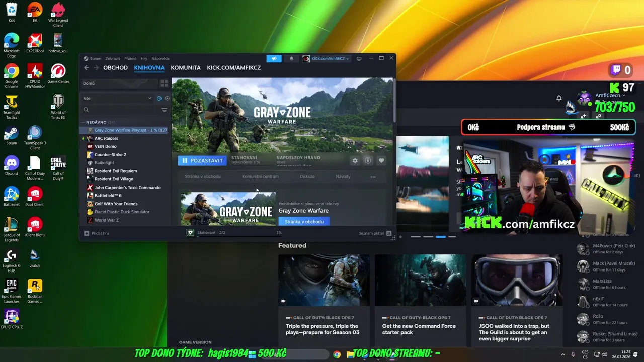Screen dimensions: 644x362
Task: Open Steam announcements megaphone icon
Action: 274,58
